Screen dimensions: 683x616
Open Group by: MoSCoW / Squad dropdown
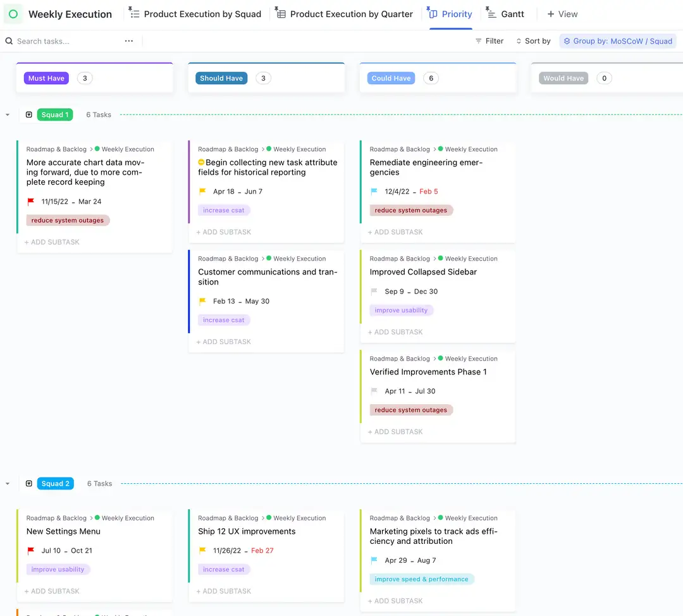618,41
